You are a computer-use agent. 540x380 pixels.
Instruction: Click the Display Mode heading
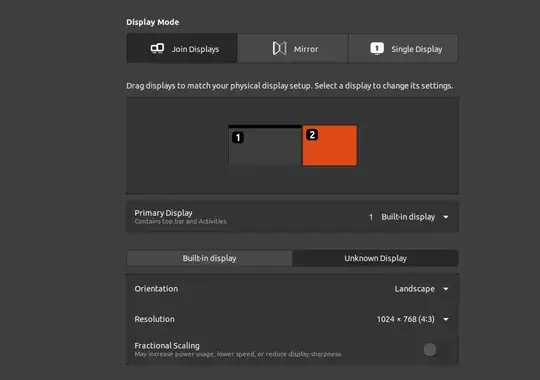pos(153,22)
